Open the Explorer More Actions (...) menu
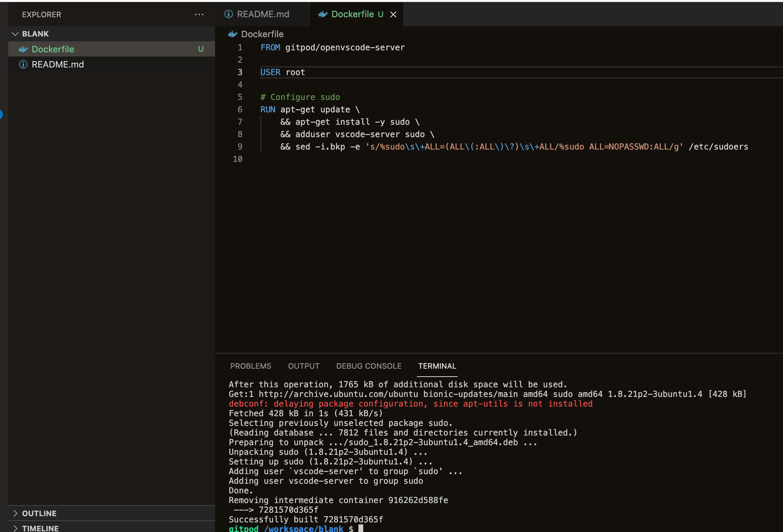The image size is (783, 532). click(199, 14)
